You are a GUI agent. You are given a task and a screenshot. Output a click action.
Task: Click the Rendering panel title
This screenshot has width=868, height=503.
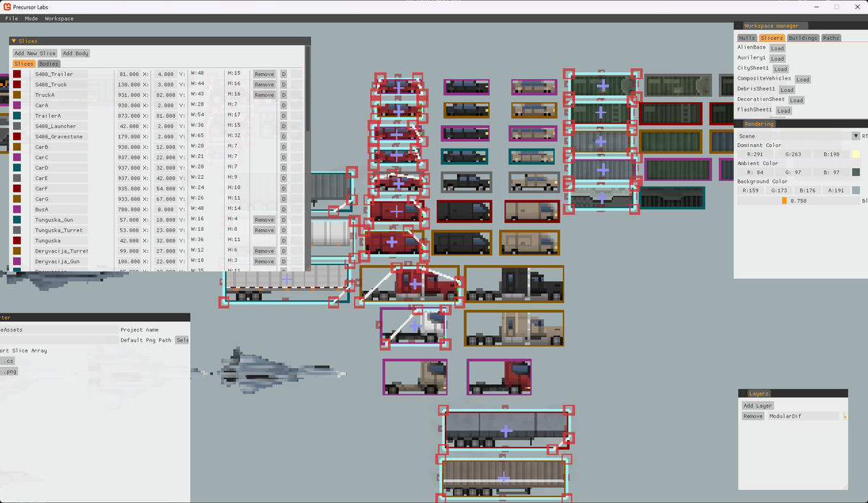pos(759,124)
